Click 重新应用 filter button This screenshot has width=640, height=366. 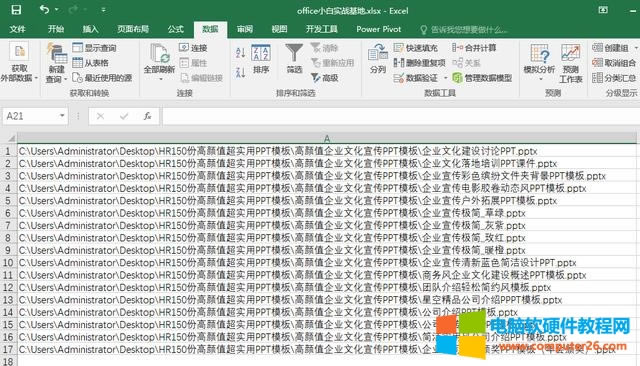coord(332,63)
